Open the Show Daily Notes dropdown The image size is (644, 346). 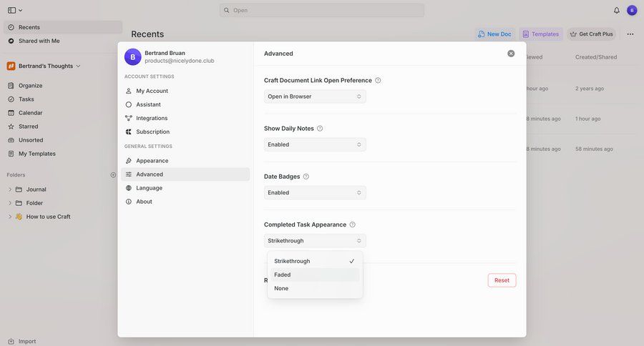[x=315, y=144]
